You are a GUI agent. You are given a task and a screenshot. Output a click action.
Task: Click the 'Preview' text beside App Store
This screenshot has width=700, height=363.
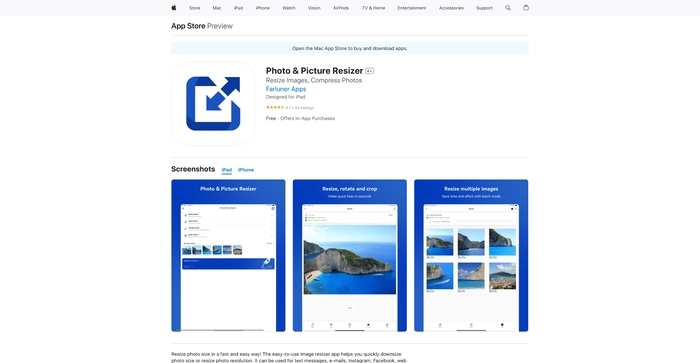(220, 26)
